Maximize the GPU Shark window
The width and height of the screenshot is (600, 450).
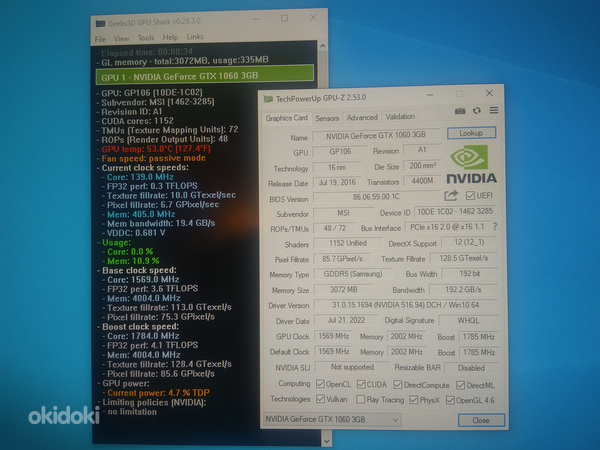(x=284, y=18)
